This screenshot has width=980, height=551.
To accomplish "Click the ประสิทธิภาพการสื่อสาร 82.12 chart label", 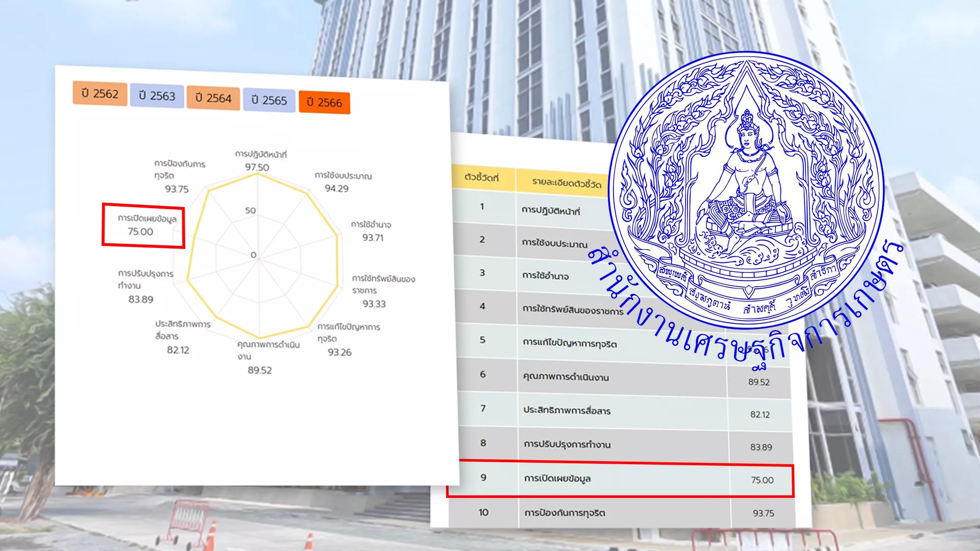I will (x=183, y=337).
